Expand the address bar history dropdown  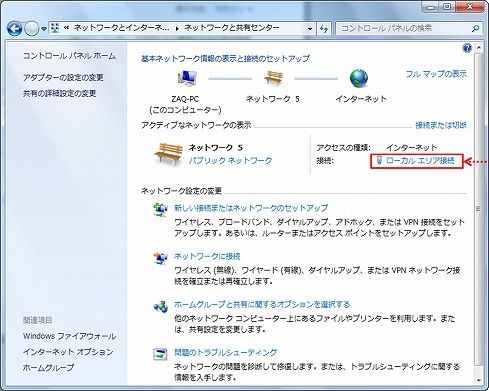pyautogui.click(x=310, y=29)
